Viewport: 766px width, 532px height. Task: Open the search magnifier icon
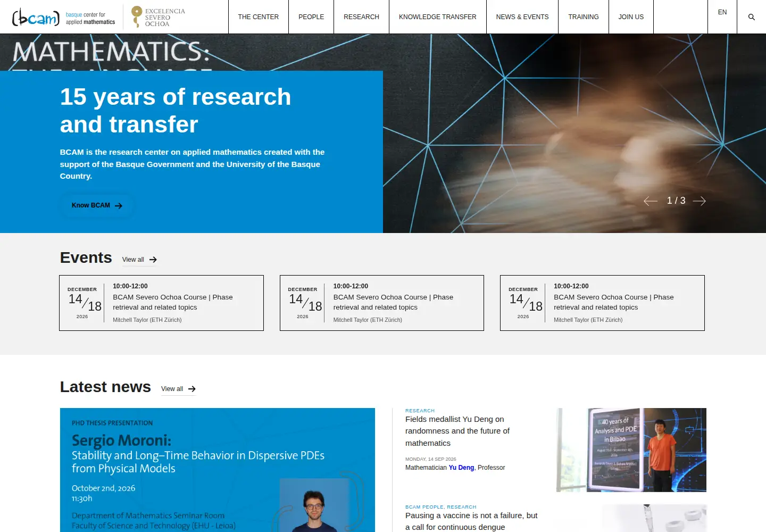pos(752,17)
